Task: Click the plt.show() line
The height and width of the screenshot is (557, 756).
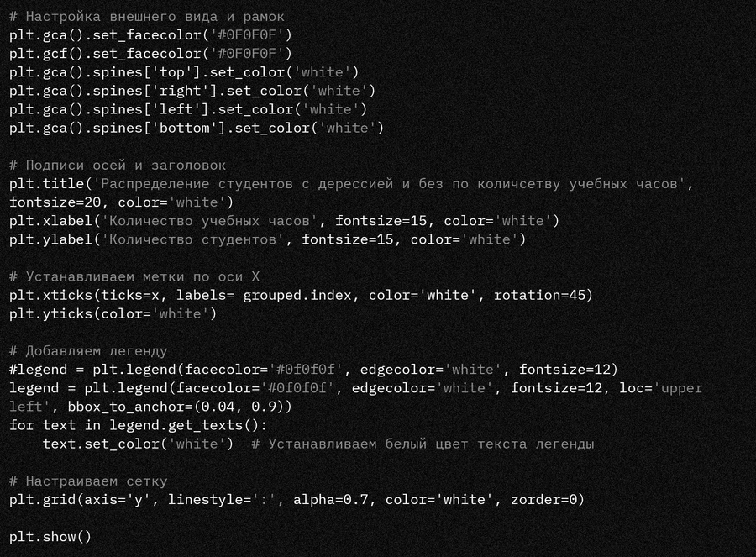Action: (x=50, y=537)
